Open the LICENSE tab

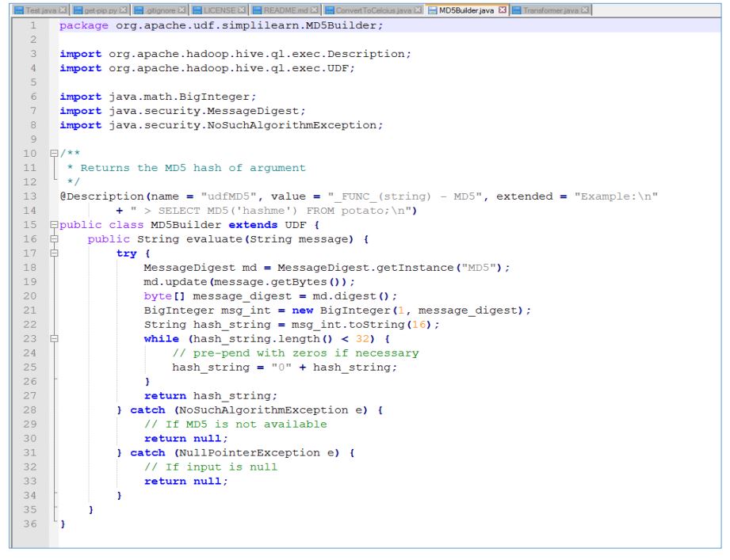(x=219, y=10)
